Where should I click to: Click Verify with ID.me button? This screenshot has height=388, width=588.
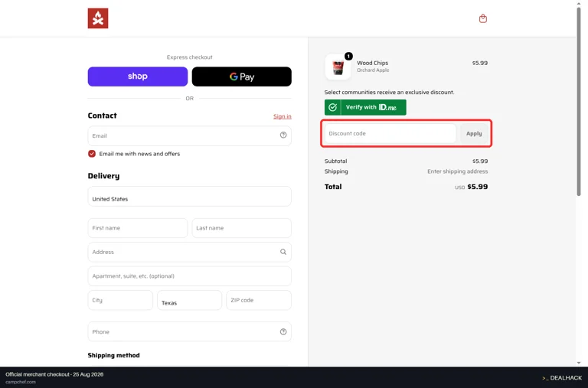click(365, 107)
